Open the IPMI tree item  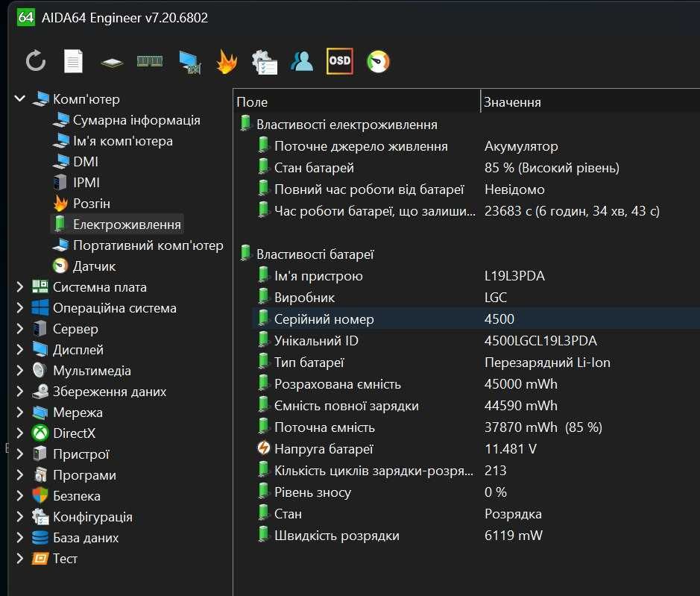pos(76,182)
